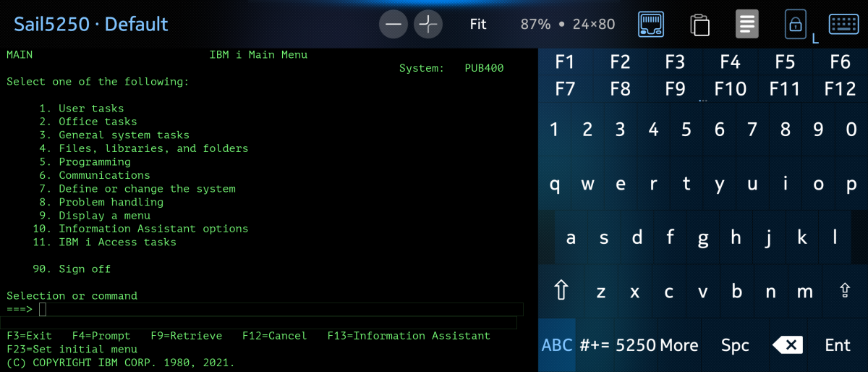Click the command input field after ===>
The height and width of the screenshot is (372, 868).
tap(280, 309)
